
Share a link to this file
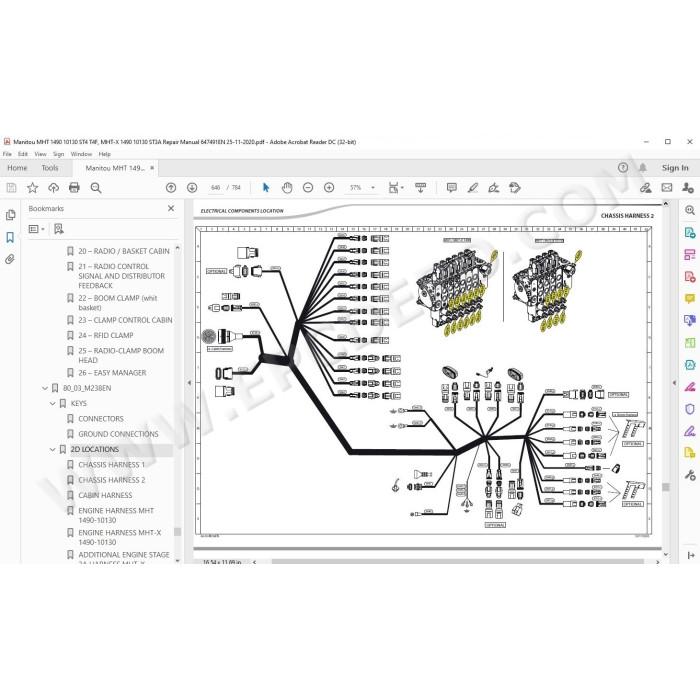pyautogui.click(x=646, y=188)
